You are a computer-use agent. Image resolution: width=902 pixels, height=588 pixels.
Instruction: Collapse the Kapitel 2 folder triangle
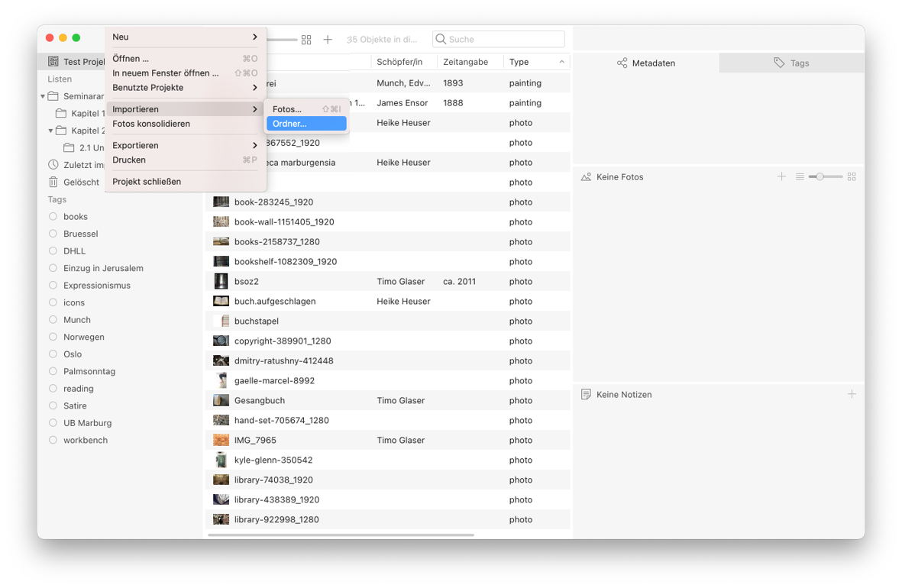(x=50, y=131)
